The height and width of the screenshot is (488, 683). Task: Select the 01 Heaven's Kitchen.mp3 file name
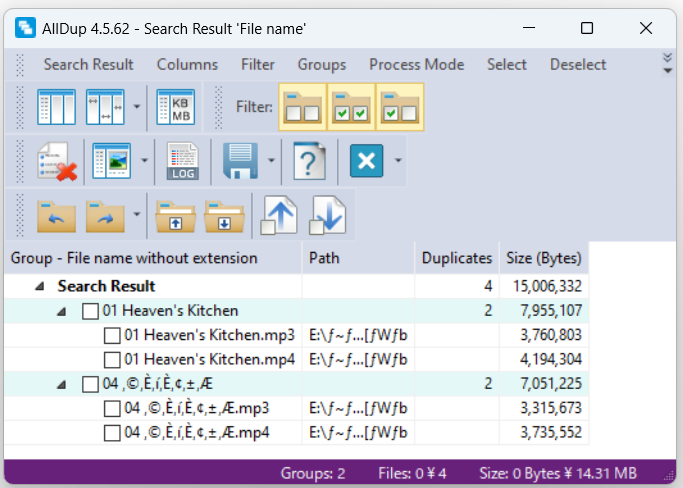210,335
